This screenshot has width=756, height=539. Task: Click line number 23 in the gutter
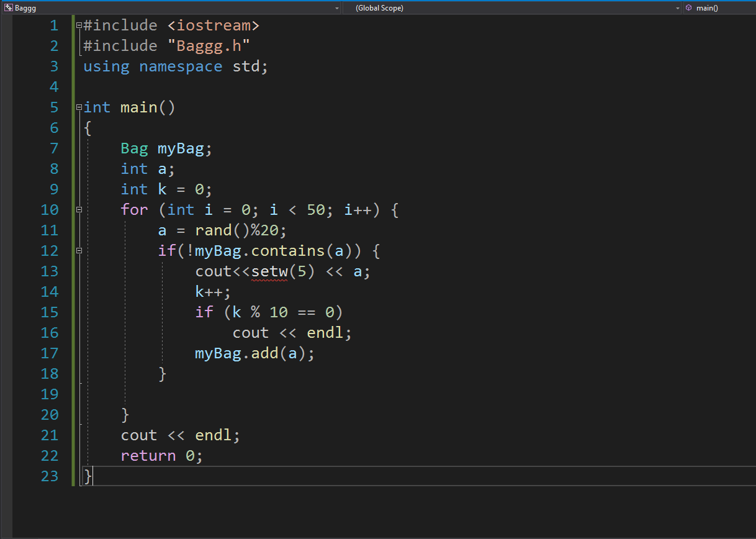(50, 476)
